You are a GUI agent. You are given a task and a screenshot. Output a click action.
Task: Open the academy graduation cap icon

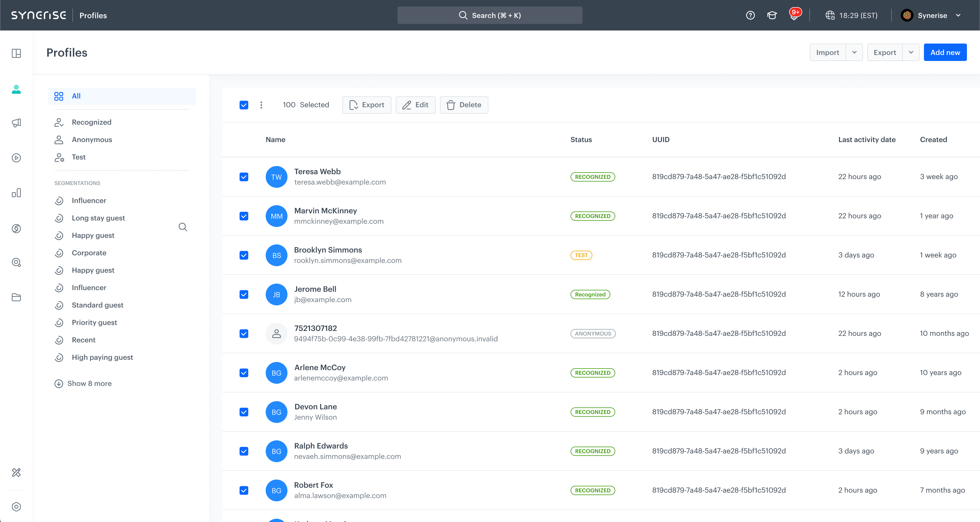772,16
